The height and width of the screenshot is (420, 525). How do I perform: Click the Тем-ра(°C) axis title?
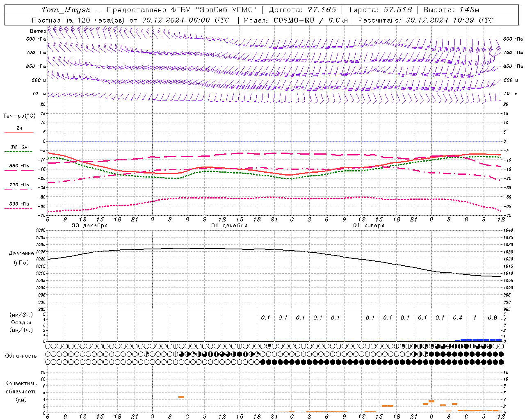pos(19,116)
